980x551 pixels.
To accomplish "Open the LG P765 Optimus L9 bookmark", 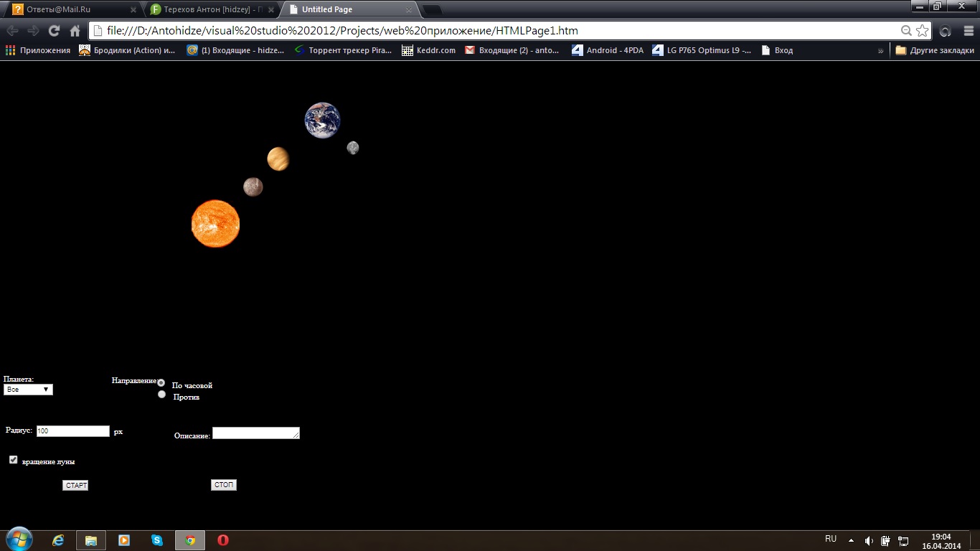I will click(702, 50).
